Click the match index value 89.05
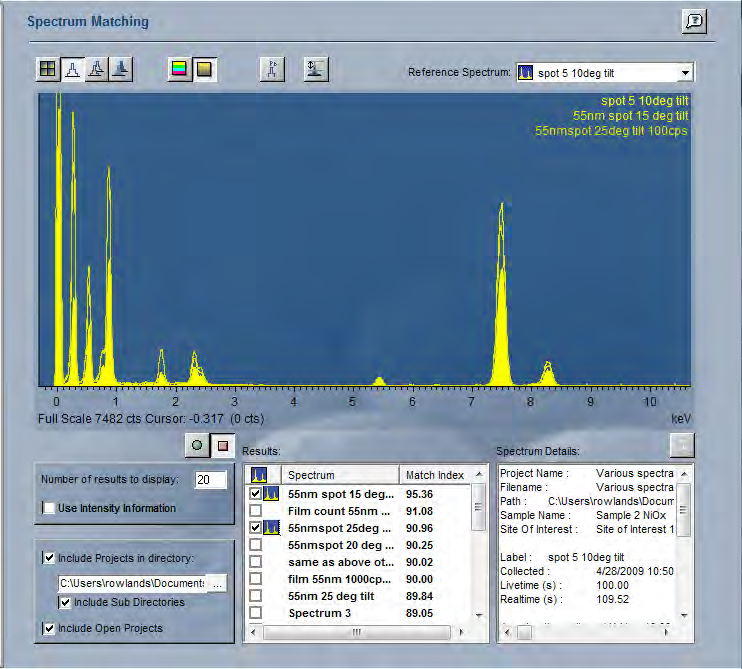Image resolution: width=742 pixels, height=669 pixels. click(x=419, y=613)
